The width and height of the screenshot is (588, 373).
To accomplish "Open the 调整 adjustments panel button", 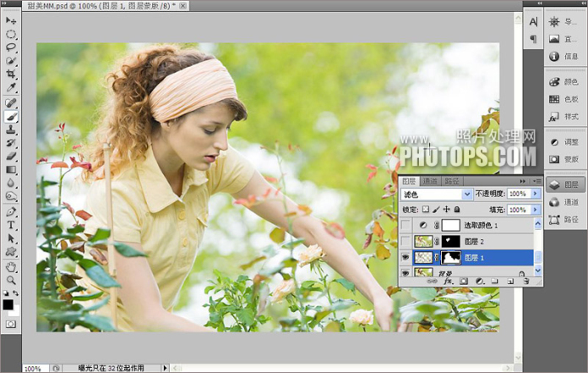I will click(x=563, y=142).
